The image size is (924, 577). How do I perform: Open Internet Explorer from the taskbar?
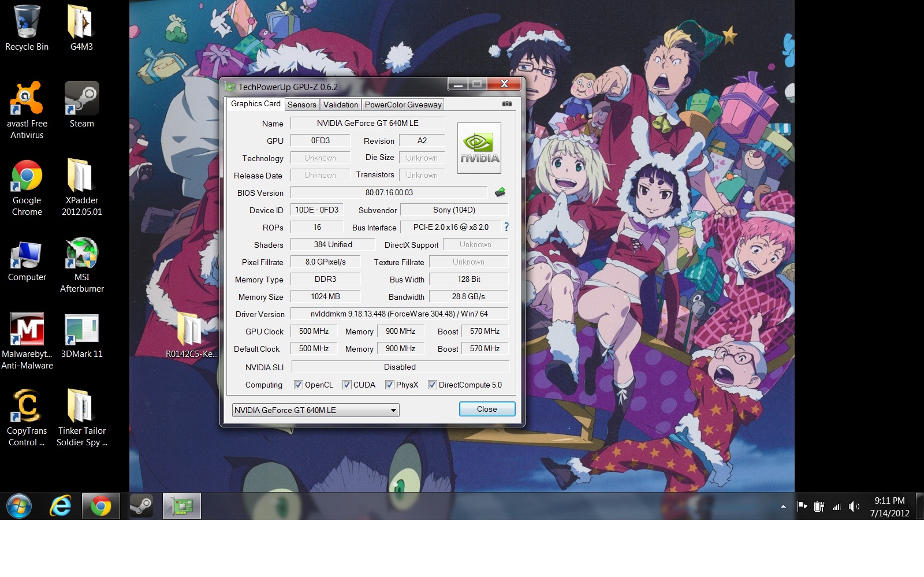click(x=61, y=507)
